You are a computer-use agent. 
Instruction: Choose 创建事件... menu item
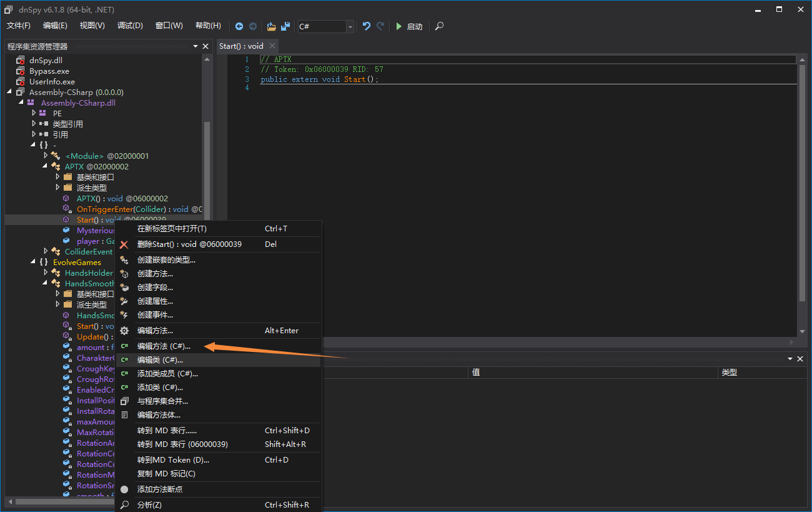(219, 315)
